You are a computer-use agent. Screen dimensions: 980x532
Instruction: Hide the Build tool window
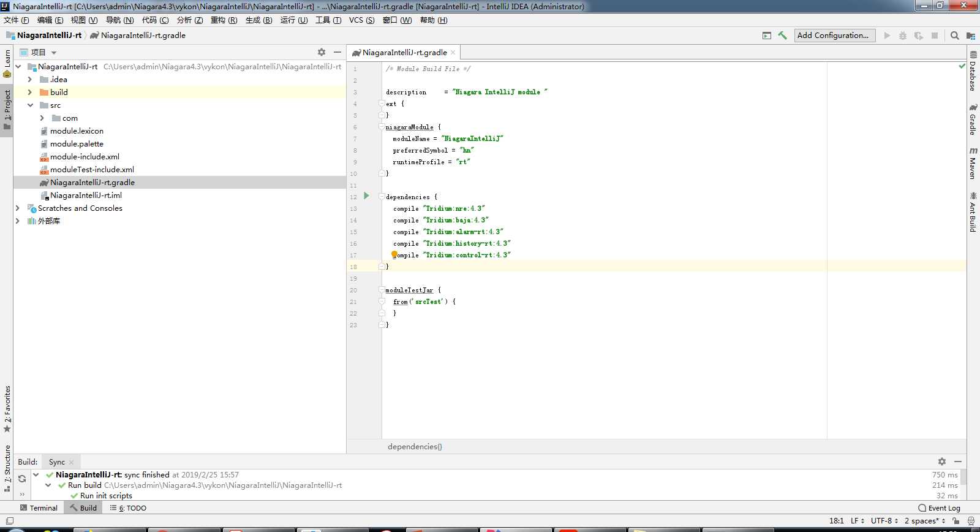click(958, 462)
